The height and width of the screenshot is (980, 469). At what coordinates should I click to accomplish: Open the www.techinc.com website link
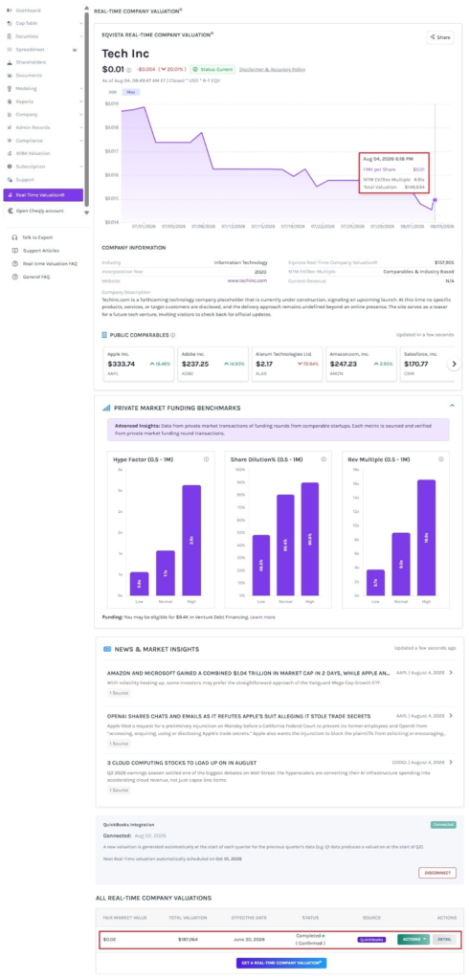(247, 281)
